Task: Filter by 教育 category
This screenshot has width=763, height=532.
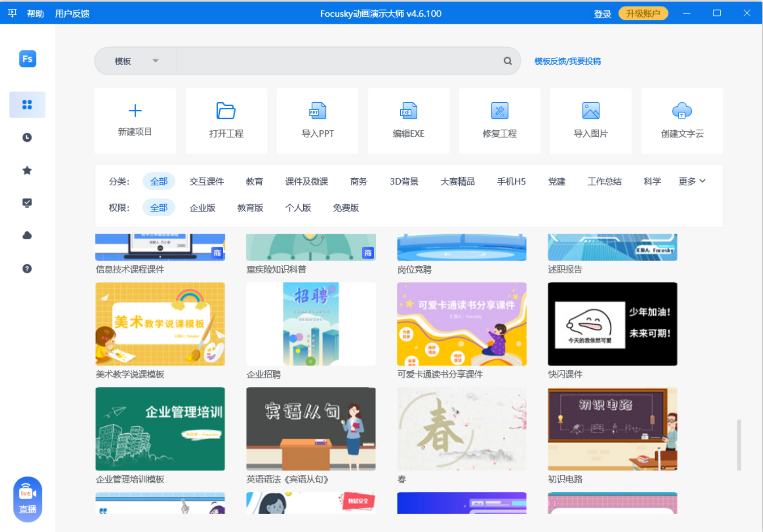Action: (x=254, y=181)
